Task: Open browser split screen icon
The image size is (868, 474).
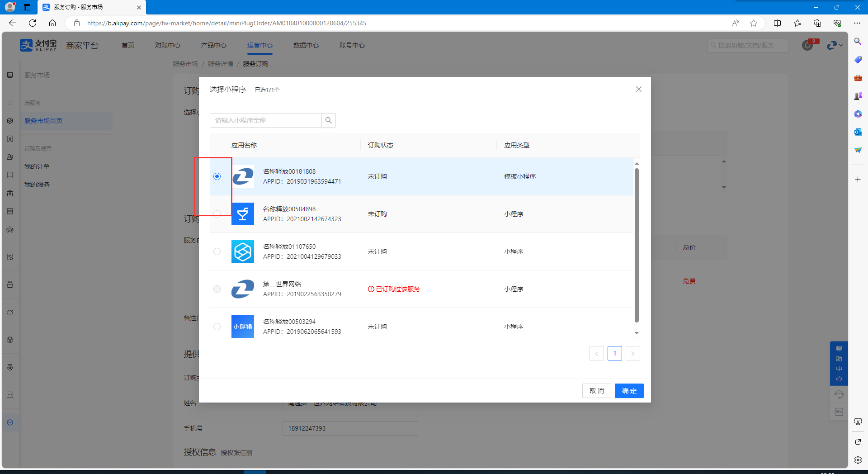Action: (777, 23)
